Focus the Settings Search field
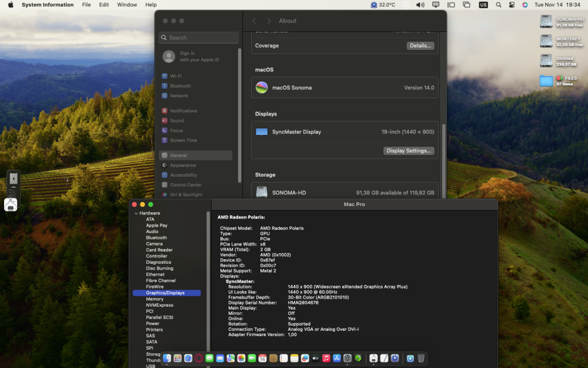588x368 pixels. pos(198,38)
